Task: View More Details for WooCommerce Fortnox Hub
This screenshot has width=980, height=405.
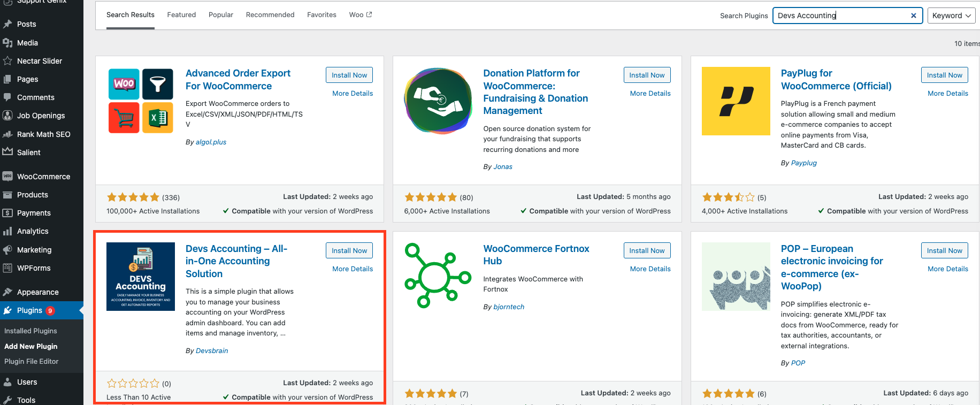Action: pyautogui.click(x=650, y=269)
